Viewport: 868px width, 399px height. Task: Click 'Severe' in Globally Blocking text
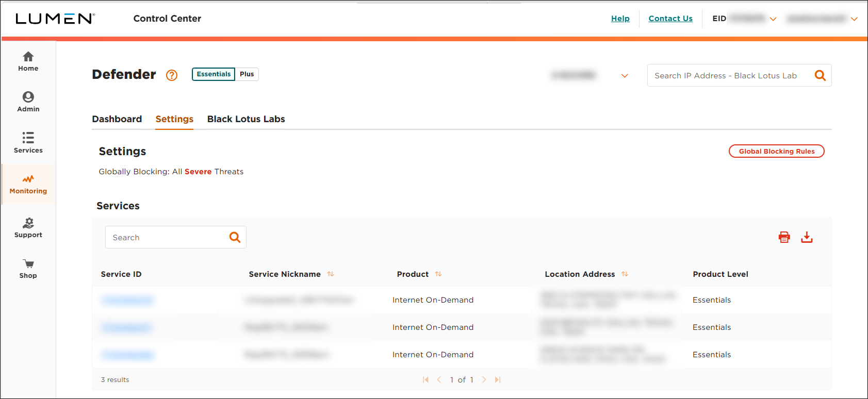point(198,172)
